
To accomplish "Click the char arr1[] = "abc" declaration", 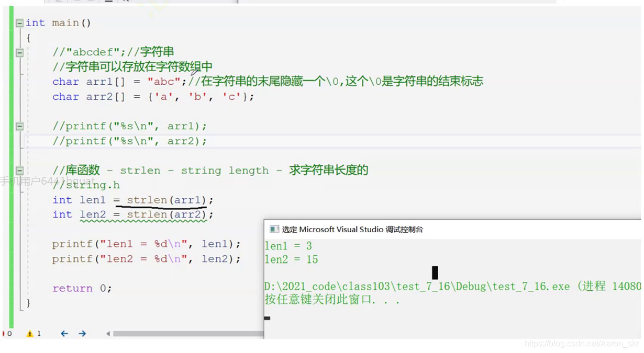I will (x=119, y=82).
